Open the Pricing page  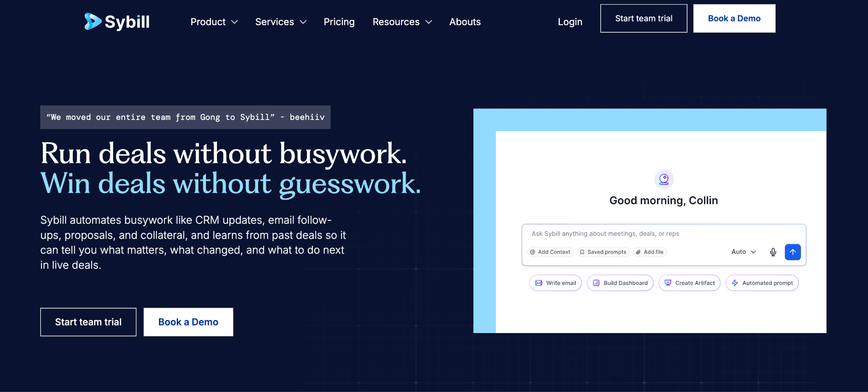339,22
